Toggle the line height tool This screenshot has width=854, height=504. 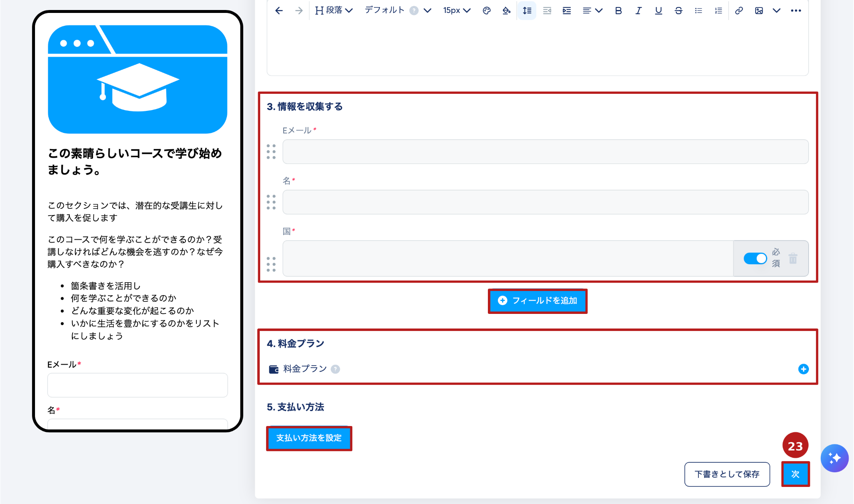527,11
